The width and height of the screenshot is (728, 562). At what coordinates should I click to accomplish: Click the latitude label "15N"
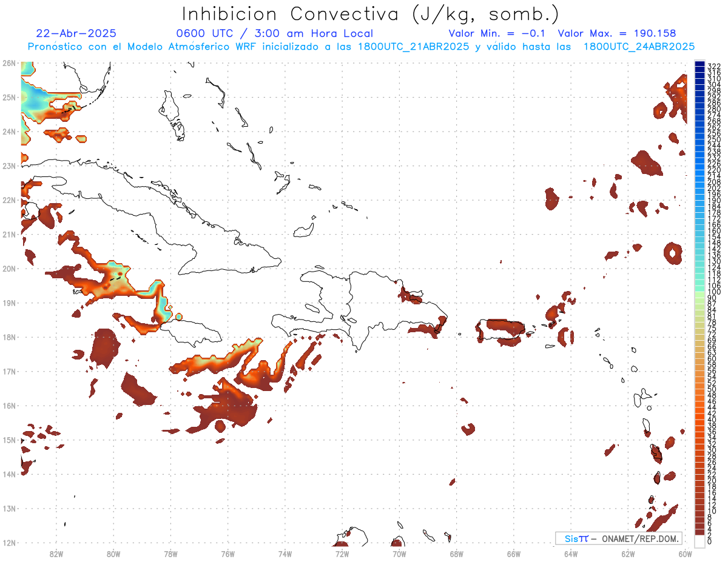point(8,440)
